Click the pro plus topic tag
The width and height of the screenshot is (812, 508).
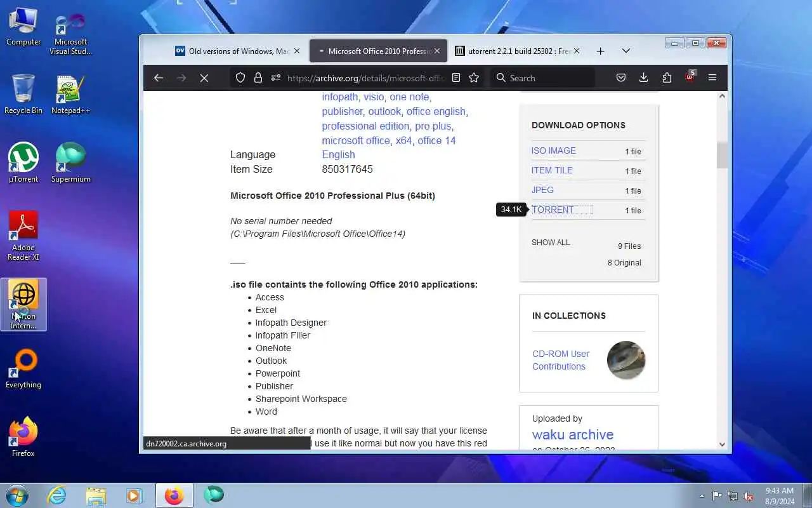pyautogui.click(x=433, y=126)
